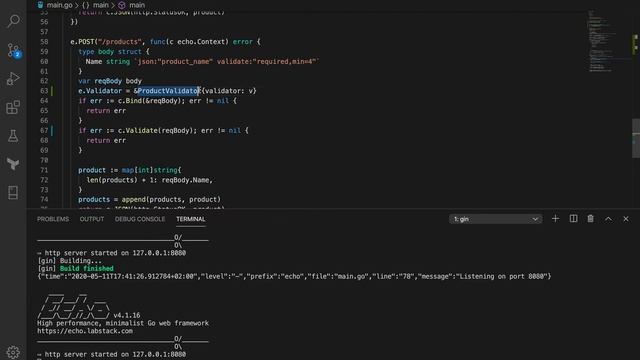Click the '{} main' package breadcrumb
This screenshot has width=640, height=360.
[x=96, y=5]
